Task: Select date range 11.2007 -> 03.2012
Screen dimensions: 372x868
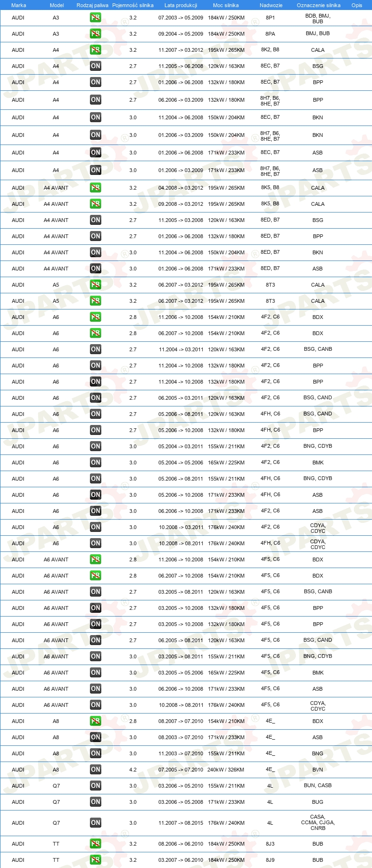Action: click(181, 50)
